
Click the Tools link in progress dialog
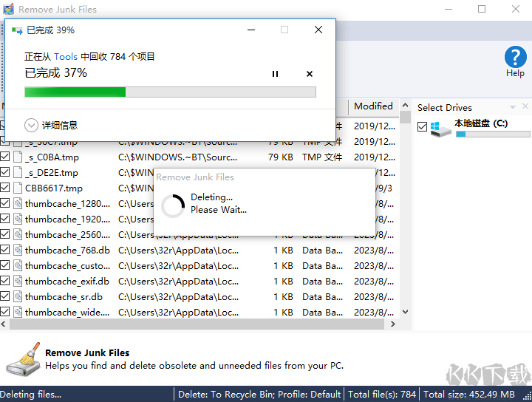point(66,57)
